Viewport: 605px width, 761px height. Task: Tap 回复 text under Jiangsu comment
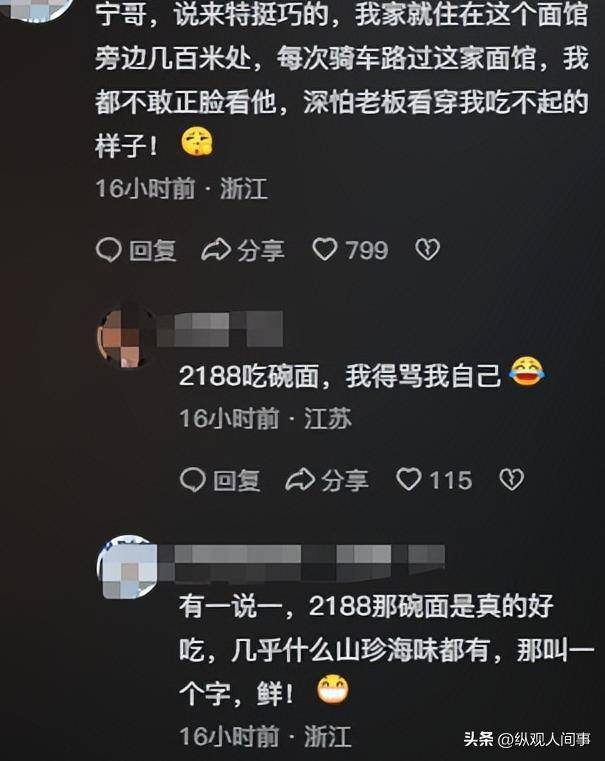pos(237,480)
